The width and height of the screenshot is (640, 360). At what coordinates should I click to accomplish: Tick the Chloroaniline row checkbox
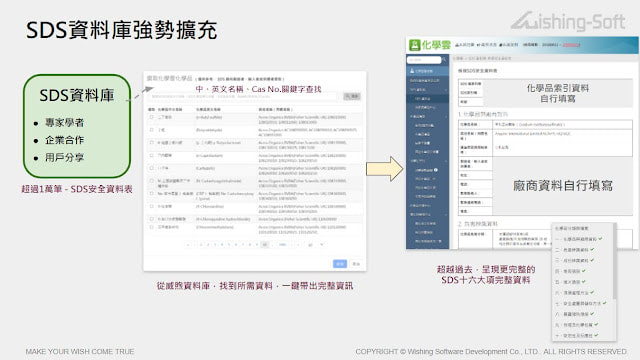pos(151,206)
